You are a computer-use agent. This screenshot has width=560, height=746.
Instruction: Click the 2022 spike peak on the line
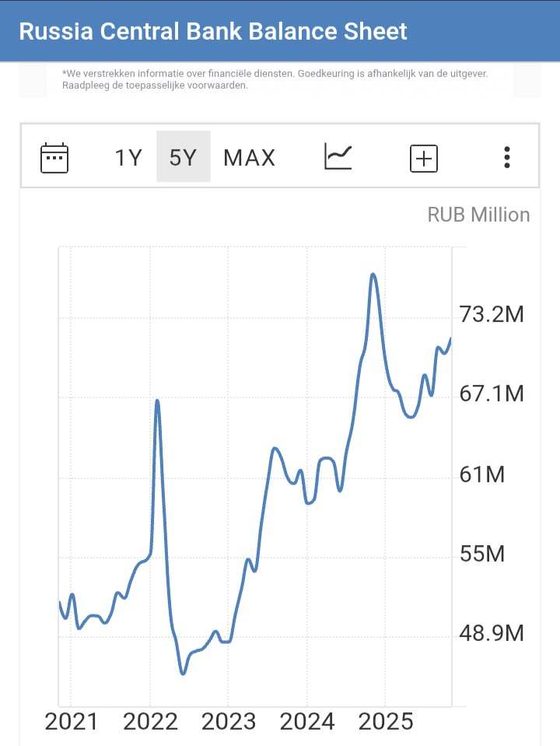click(x=157, y=401)
